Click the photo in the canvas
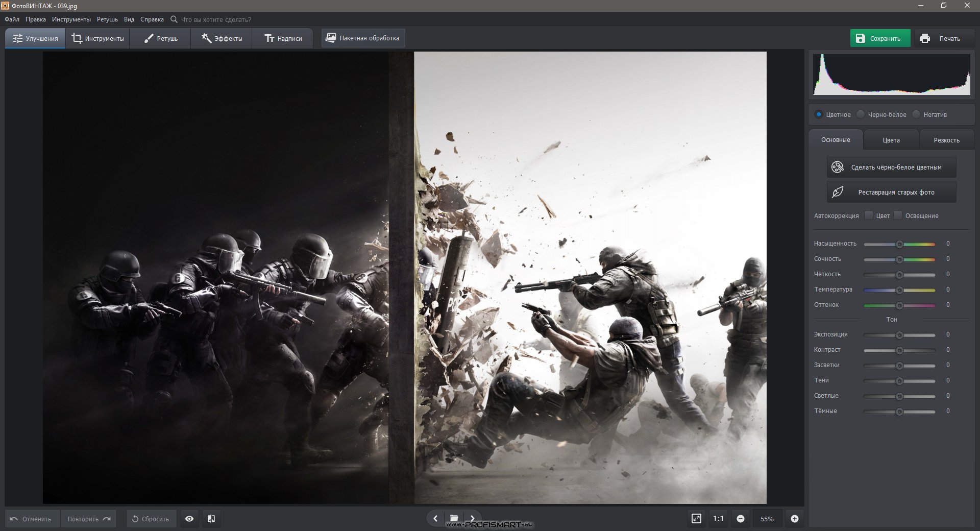 coord(404,277)
